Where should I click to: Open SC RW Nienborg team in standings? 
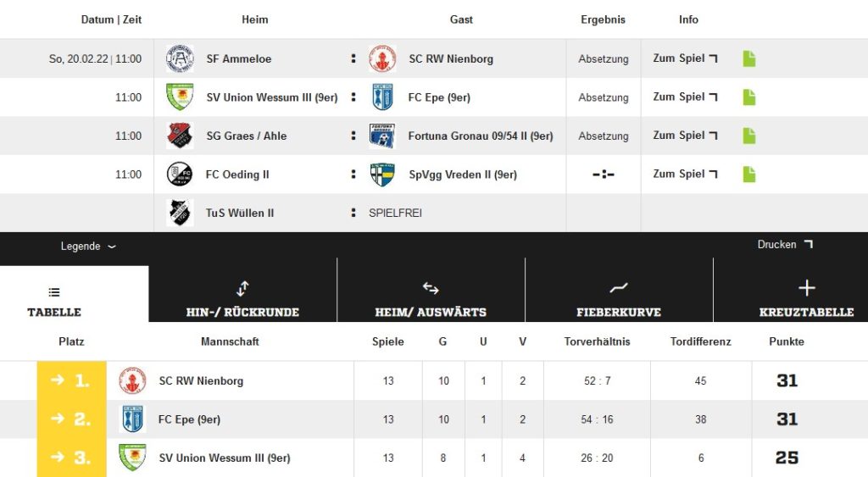coord(201,380)
